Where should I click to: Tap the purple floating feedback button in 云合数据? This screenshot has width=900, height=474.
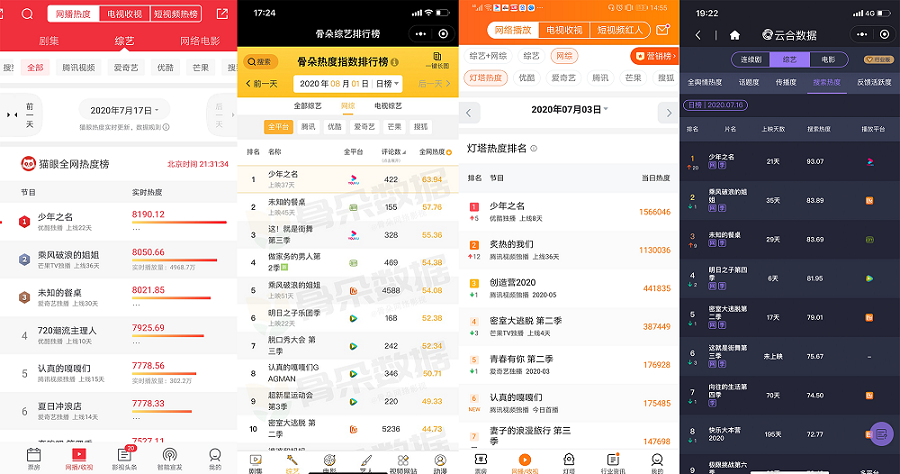click(x=882, y=434)
